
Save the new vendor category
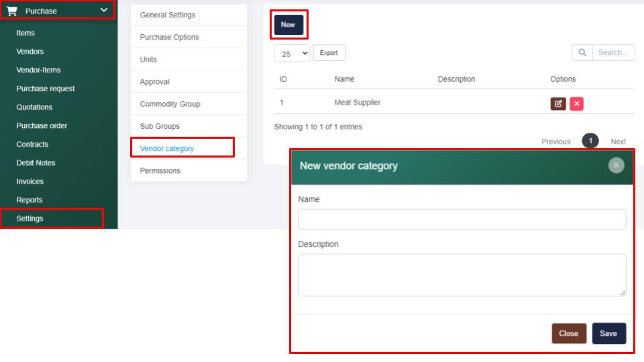(x=608, y=333)
